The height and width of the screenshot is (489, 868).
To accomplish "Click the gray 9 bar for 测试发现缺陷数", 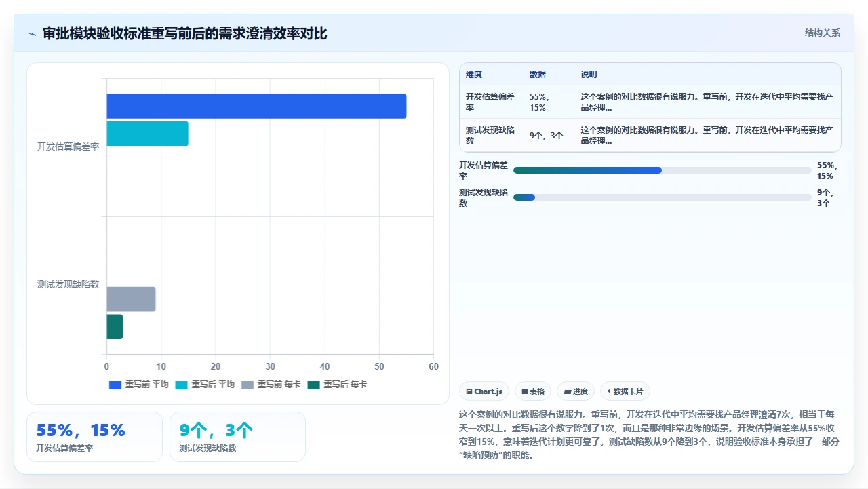I will click(131, 299).
